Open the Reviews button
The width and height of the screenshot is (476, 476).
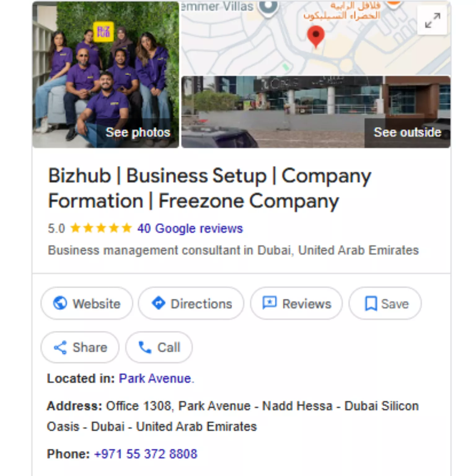click(x=297, y=303)
